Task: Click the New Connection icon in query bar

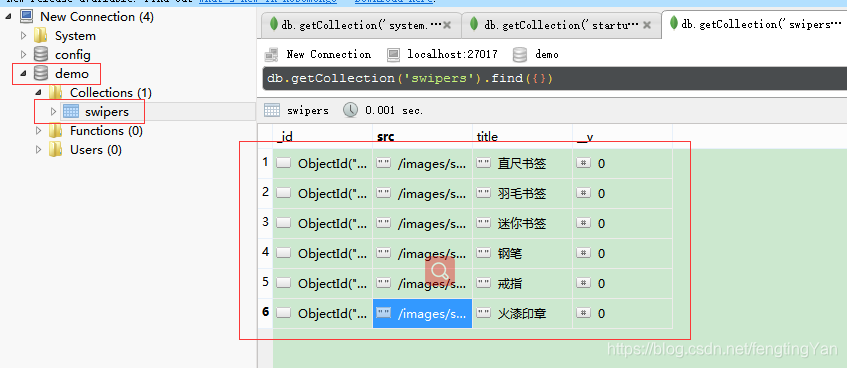Action: coord(271,55)
